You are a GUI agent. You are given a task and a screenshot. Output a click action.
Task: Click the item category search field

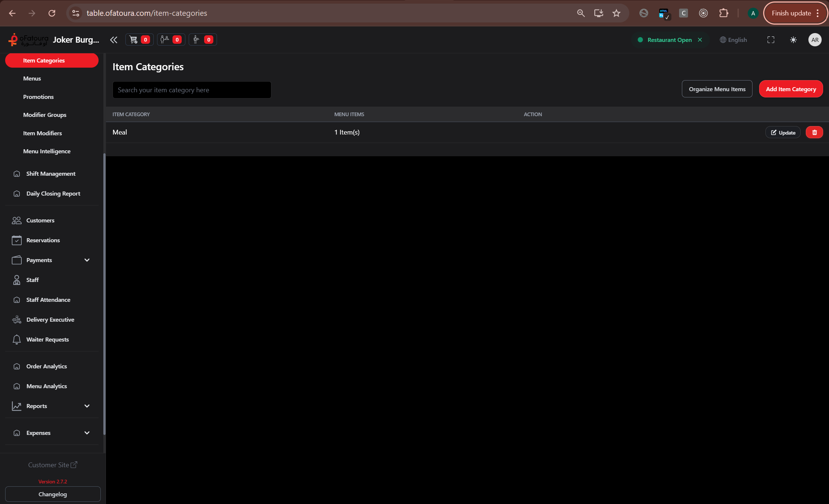pos(192,90)
